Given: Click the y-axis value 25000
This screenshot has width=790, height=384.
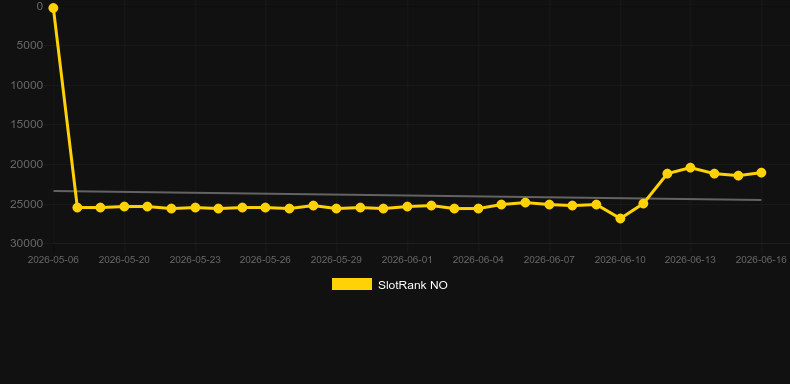Looking at the screenshot, I should (27, 204).
